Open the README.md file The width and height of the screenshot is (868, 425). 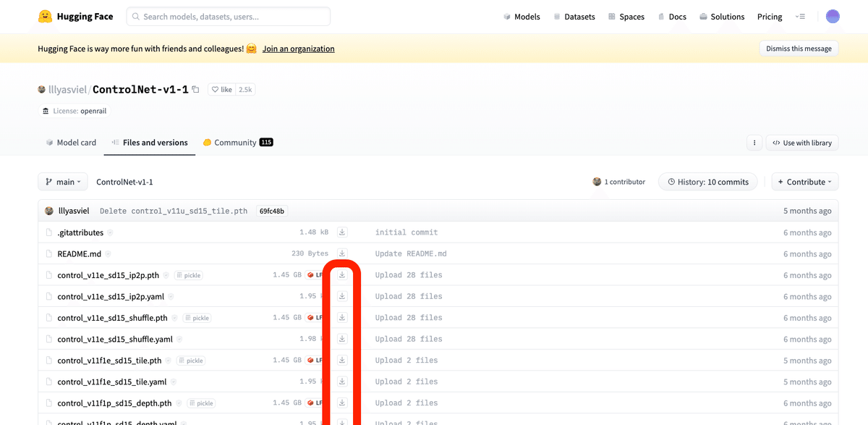79,254
